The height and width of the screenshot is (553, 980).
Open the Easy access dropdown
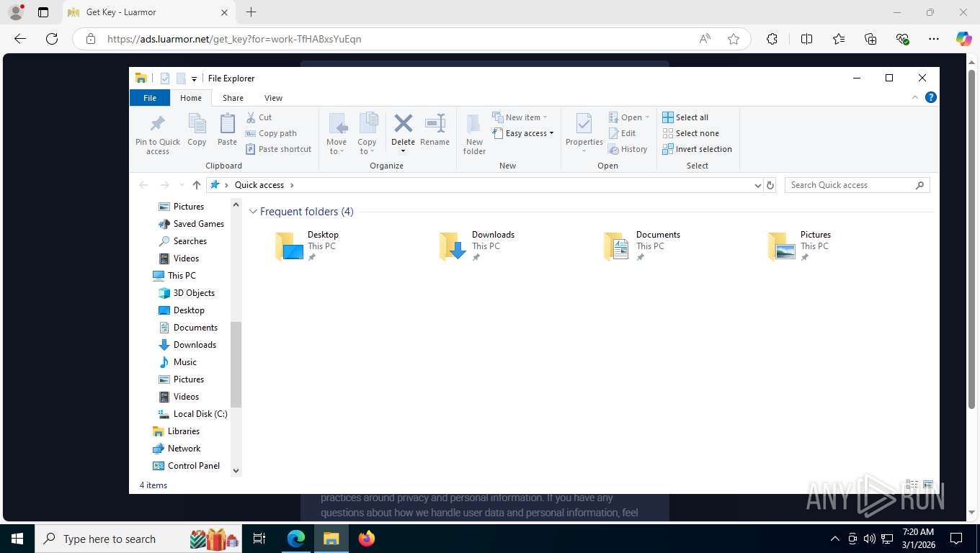[523, 133]
